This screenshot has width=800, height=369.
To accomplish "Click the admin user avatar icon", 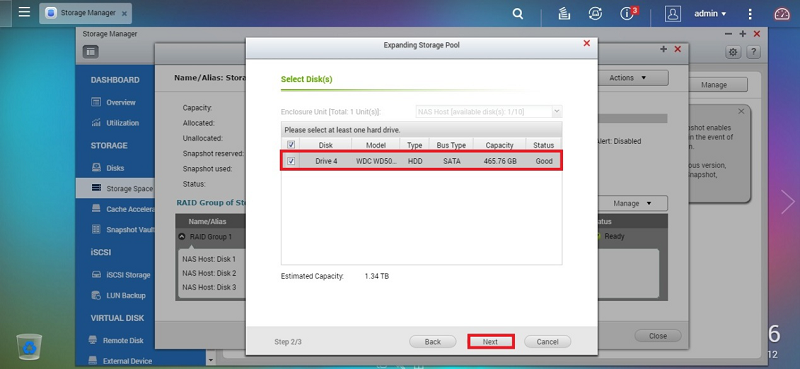I will 672,14.
